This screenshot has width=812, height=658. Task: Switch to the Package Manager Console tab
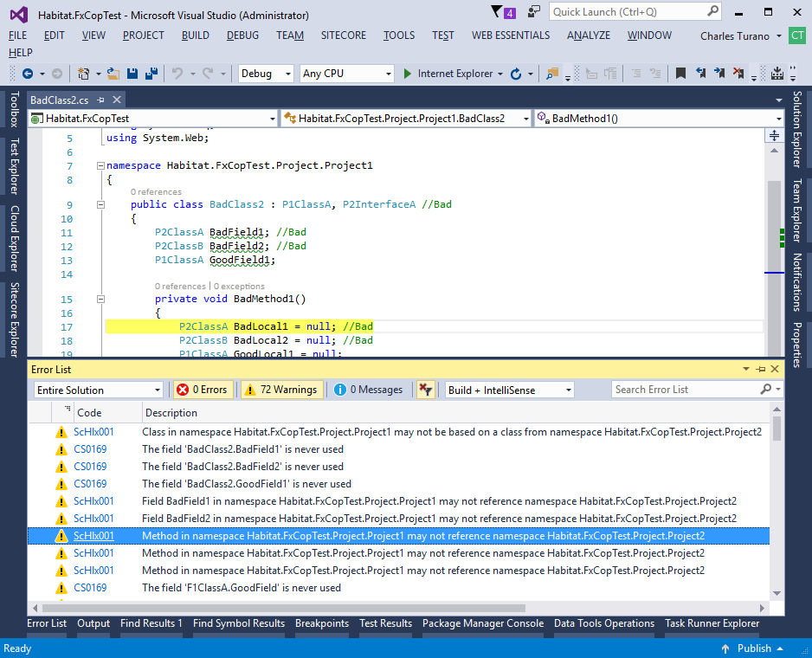coord(483,623)
